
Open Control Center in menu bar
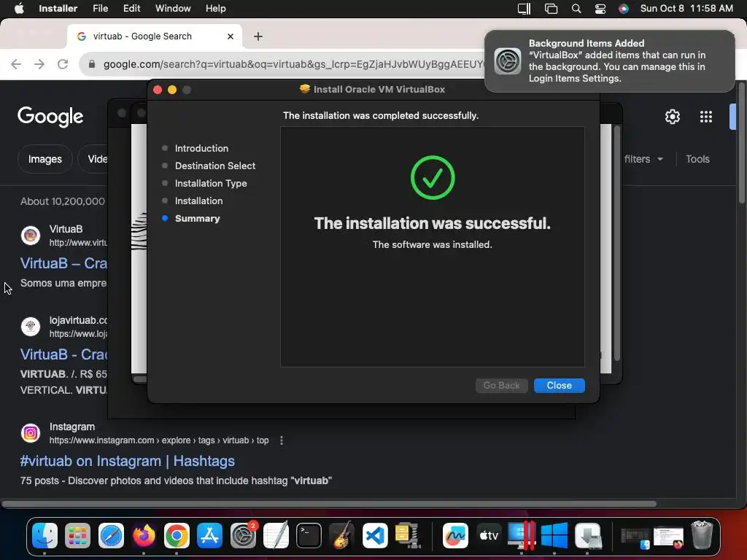point(600,9)
